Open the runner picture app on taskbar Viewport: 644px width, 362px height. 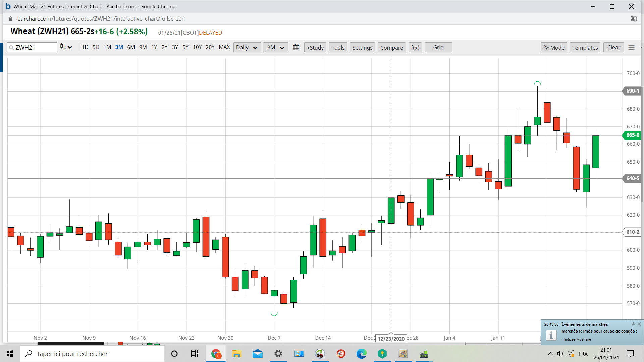tap(403, 354)
